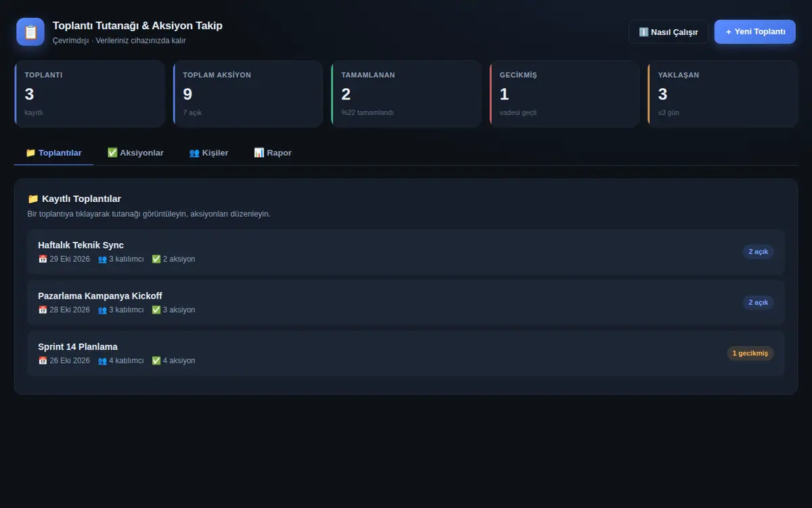Open the Aksiyonlar tab
Viewport: 812px width, 508px height.
pos(135,153)
